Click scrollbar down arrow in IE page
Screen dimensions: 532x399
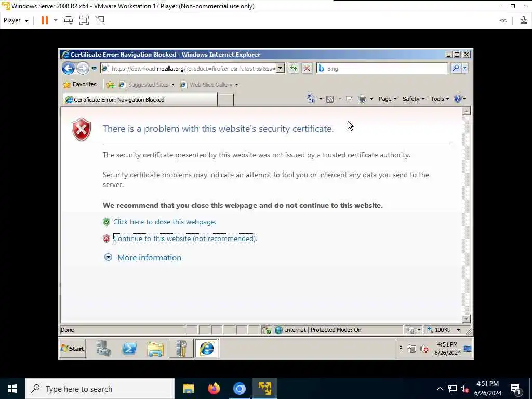click(466, 319)
